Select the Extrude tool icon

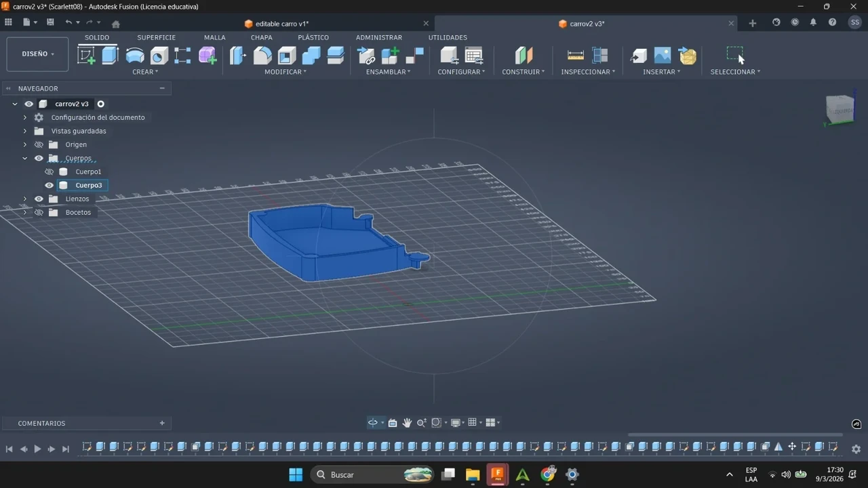pyautogui.click(x=111, y=55)
